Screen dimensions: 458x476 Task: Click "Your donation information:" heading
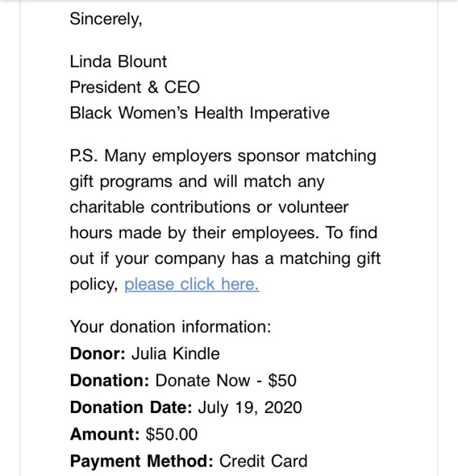[x=170, y=327]
